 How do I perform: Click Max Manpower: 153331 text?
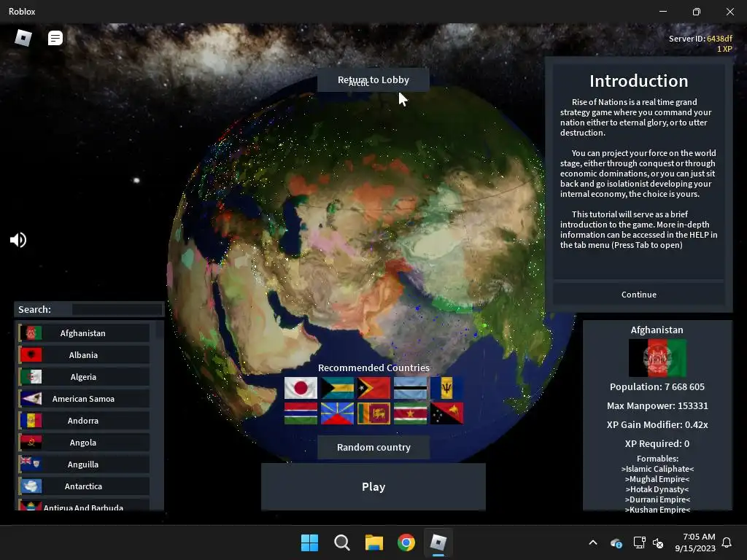click(657, 406)
